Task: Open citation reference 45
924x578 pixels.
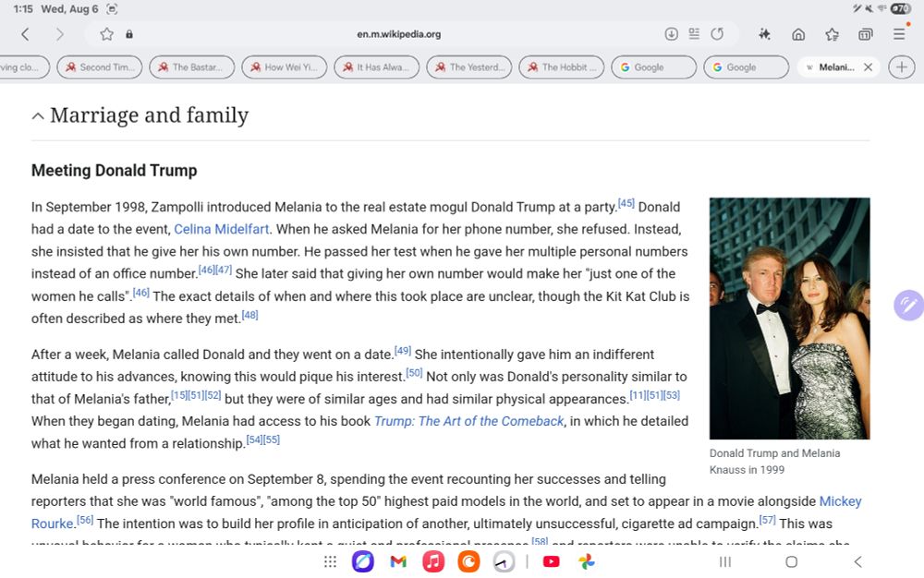Action: [x=626, y=203]
